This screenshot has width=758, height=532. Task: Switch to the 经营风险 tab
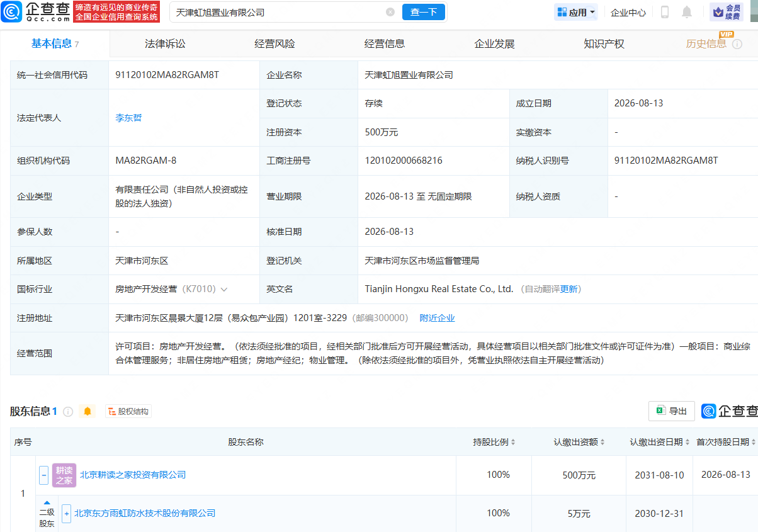tap(274, 43)
